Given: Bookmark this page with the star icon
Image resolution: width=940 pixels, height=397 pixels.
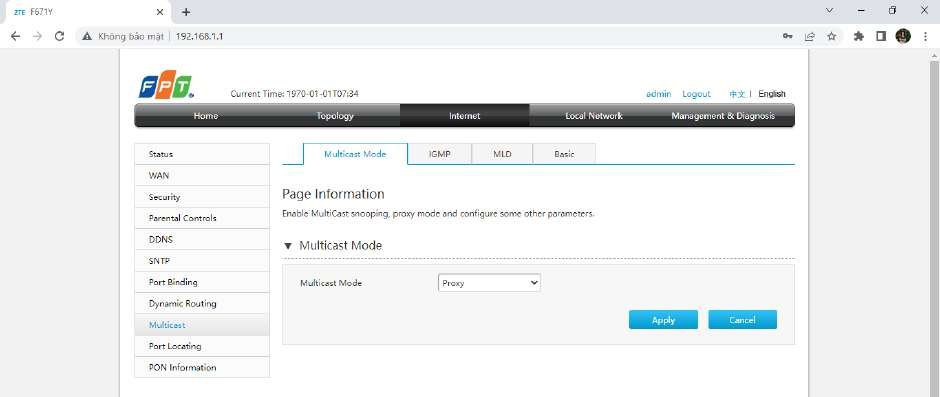Looking at the screenshot, I should tap(831, 37).
